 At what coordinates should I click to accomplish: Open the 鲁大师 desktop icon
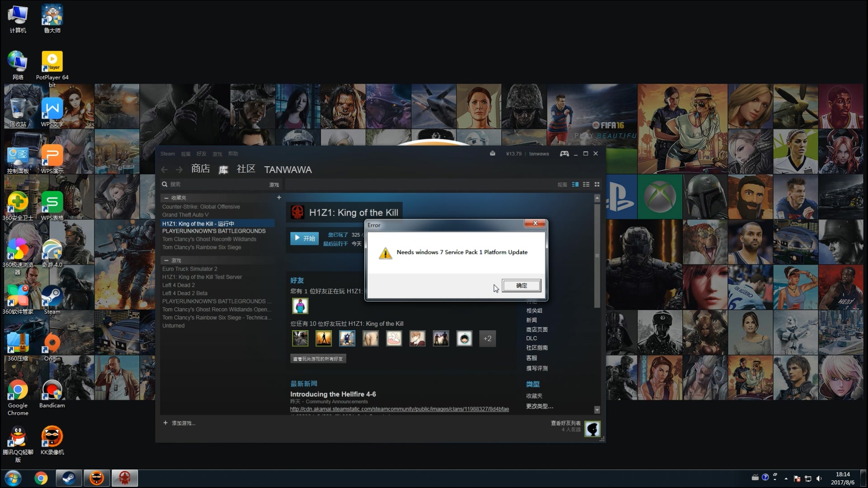pyautogui.click(x=52, y=19)
